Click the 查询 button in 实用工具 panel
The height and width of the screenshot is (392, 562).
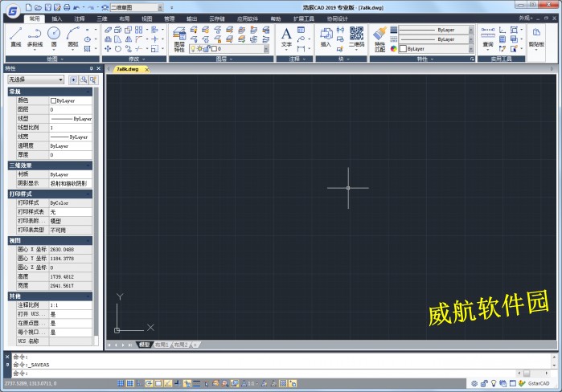point(488,38)
